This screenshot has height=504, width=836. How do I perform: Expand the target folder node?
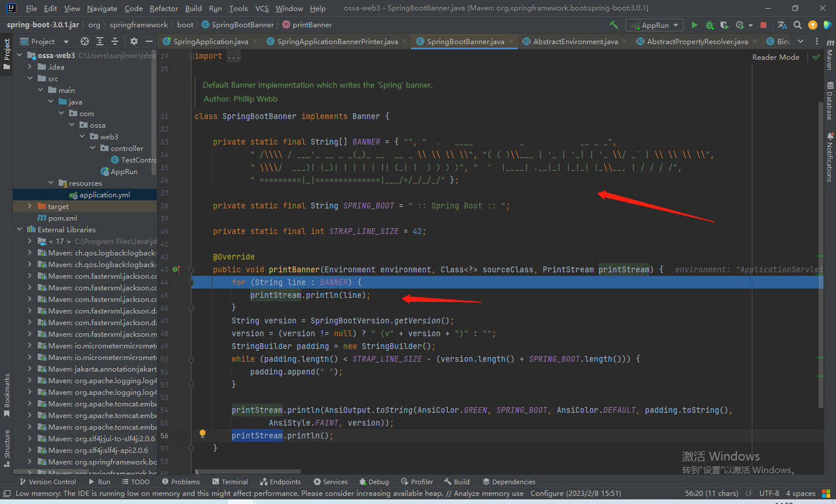click(x=30, y=206)
